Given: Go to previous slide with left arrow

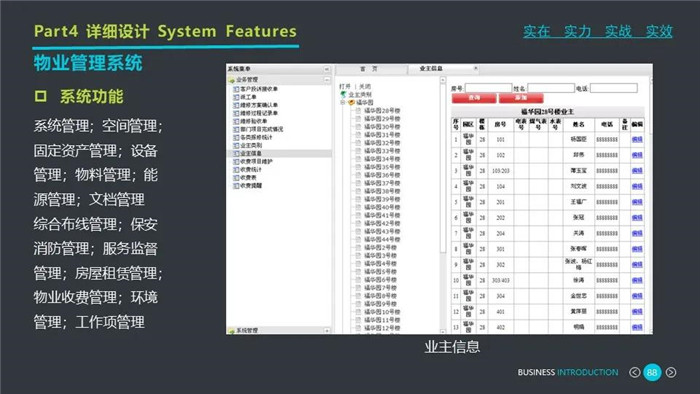Looking at the screenshot, I should [x=634, y=372].
